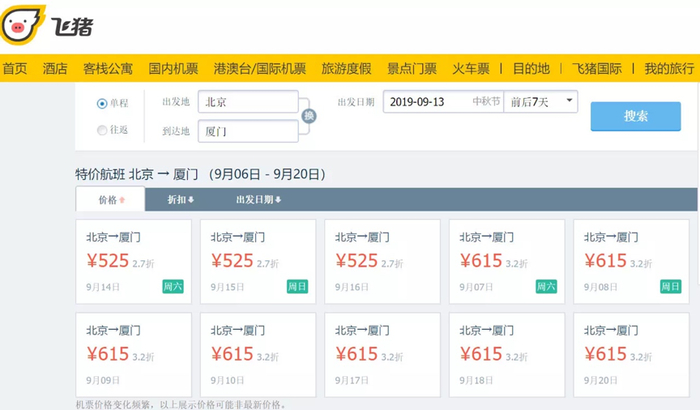Click the 周日 badge on 9月08日 card
The width and height of the screenshot is (700, 410).
pyautogui.click(x=670, y=286)
